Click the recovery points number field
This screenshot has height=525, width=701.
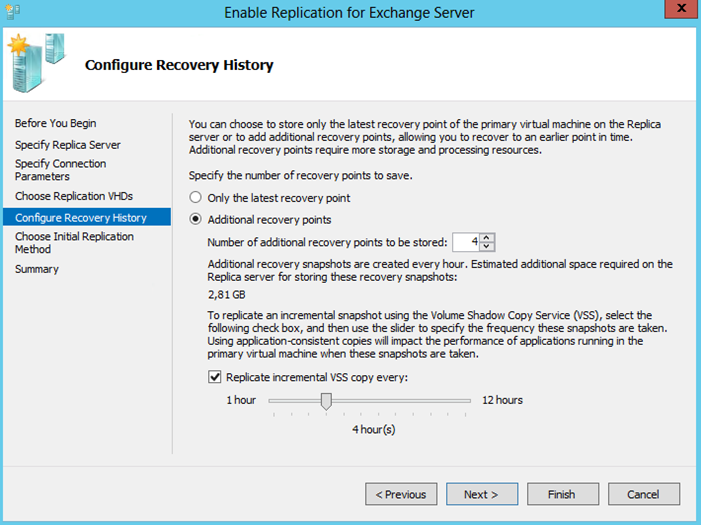click(466, 242)
